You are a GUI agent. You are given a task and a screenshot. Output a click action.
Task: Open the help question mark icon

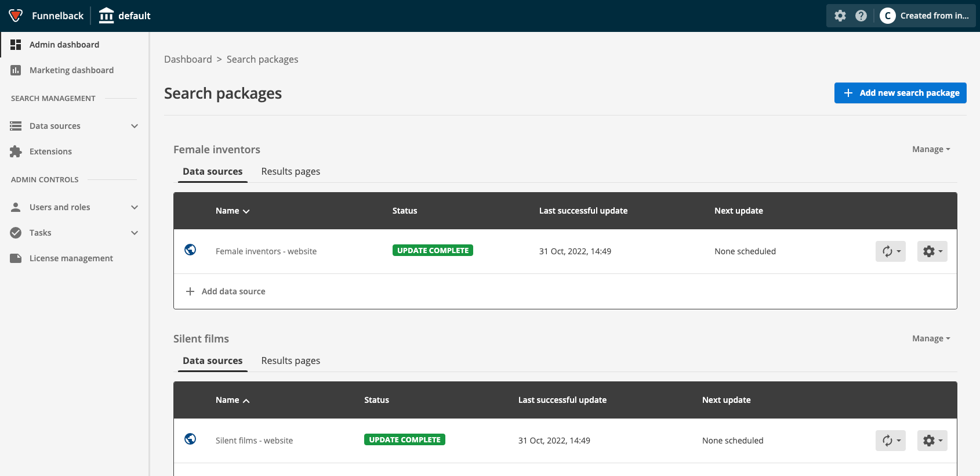click(x=861, y=16)
